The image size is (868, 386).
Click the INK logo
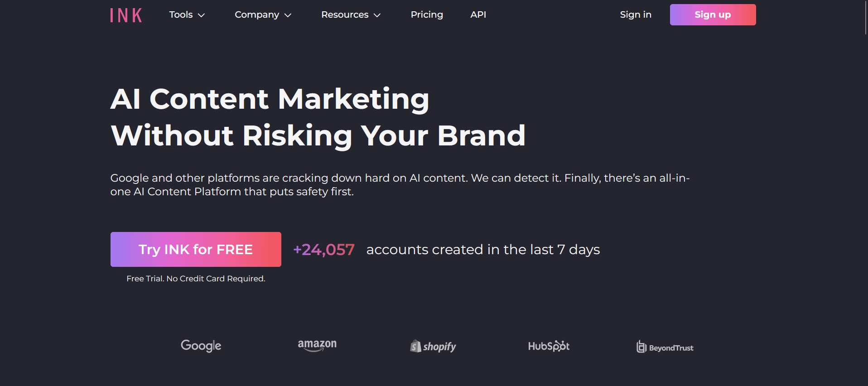[126, 15]
